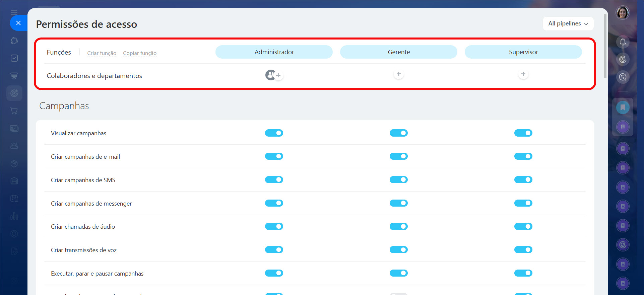The width and height of the screenshot is (644, 295).
Task: Open the hexagon icon in the left sidebar
Action: coord(14,234)
